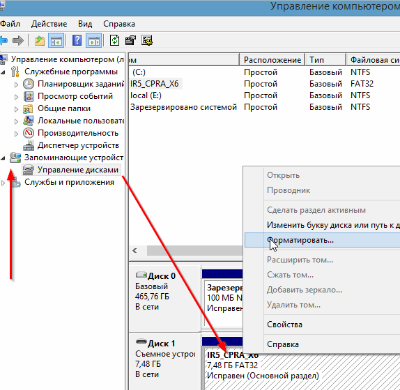Click the Up one level folder icon
The height and width of the screenshot is (390, 400).
click(40, 41)
